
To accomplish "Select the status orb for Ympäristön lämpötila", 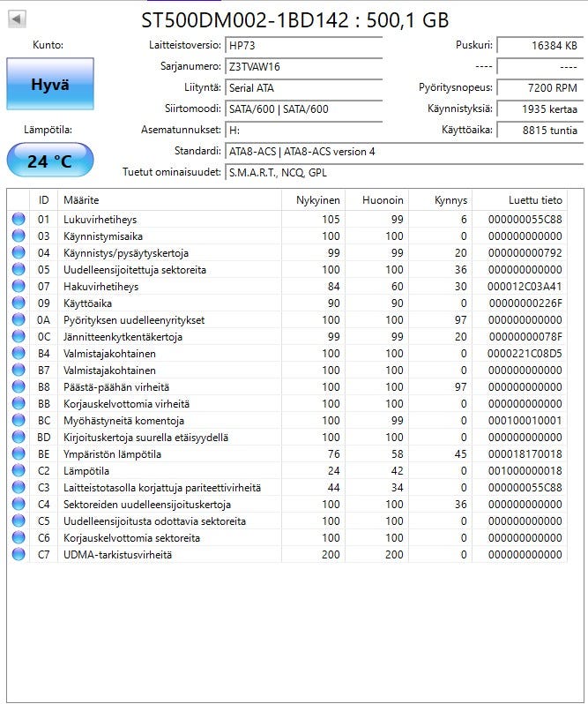I will pos(19,454).
